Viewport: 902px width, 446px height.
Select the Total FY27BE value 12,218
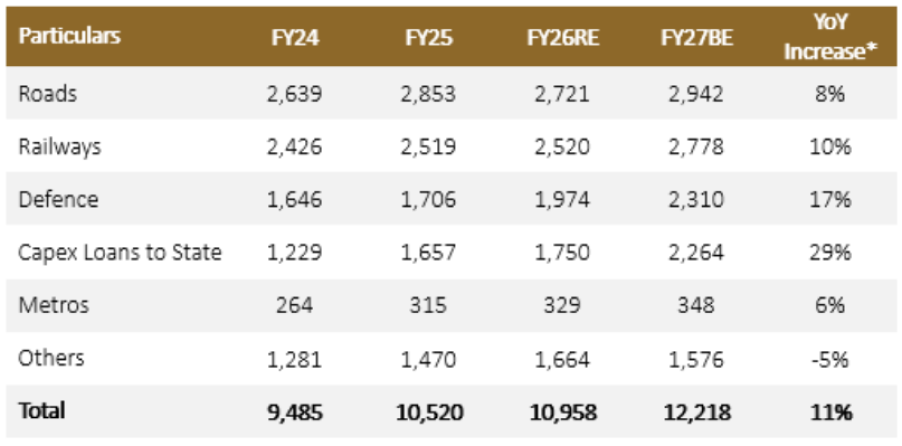pyautogui.click(x=697, y=412)
